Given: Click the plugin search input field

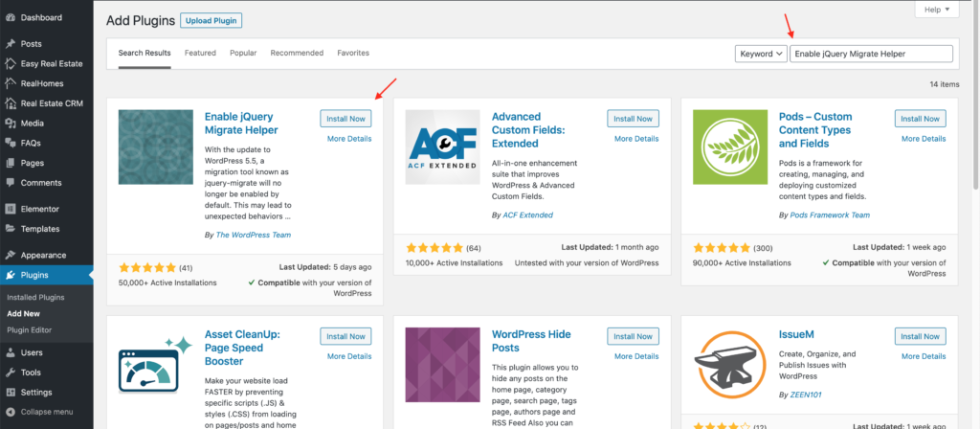Looking at the screenshot, I should coord(871,54).
